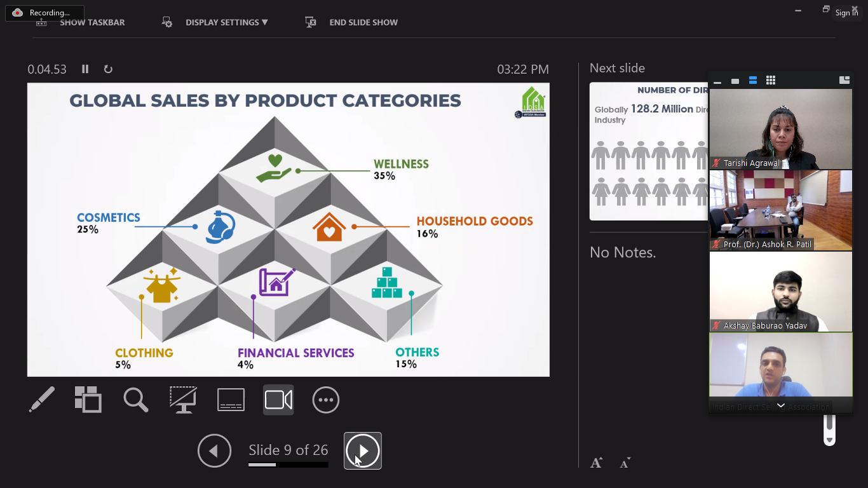Screen dimensions: 868x488
Task: Open more slide show options
Action: 326,400
